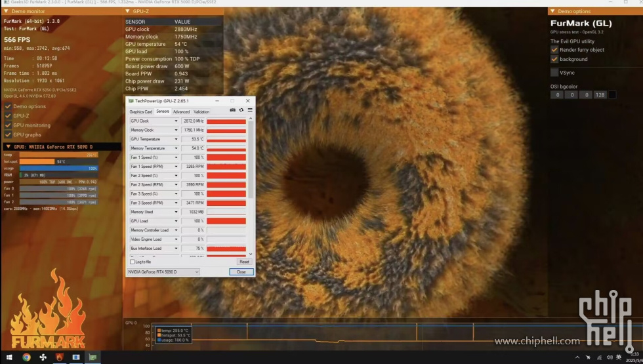Viewport: 643px width, 364px height.
Task: Toggle the GPU monitoring checkbox
Action: point(8,125)
